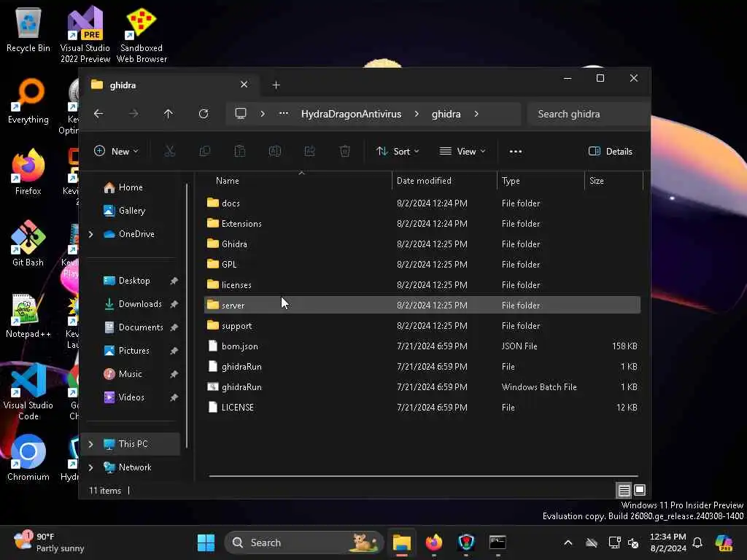747x560 pixels.
Task: Expand This PC tree node
Action: (90, 444)
